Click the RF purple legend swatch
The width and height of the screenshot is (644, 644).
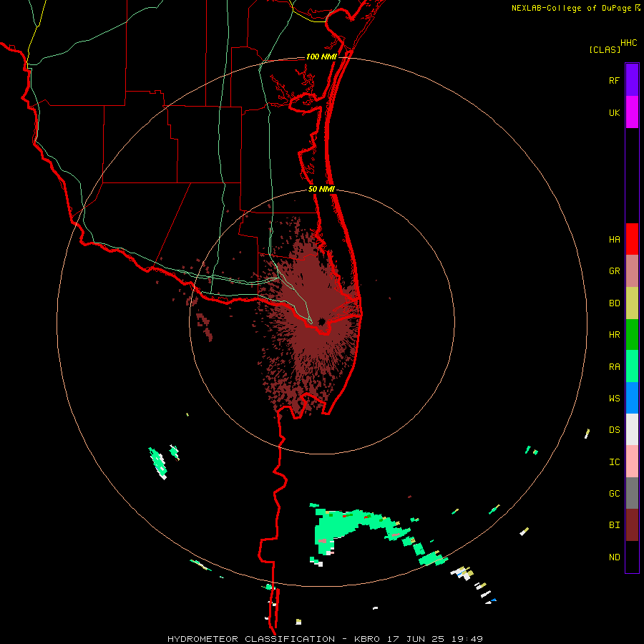pyautogui.click(x=632, y=80)
